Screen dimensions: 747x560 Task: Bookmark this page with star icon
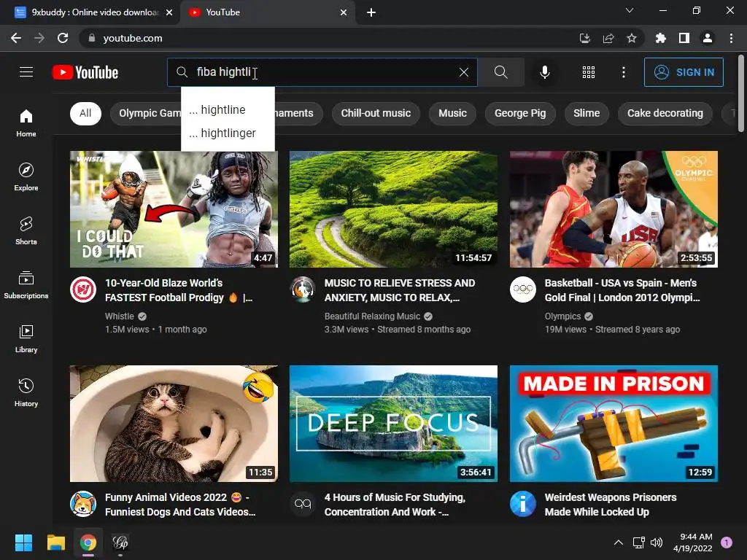coord(631,38)
